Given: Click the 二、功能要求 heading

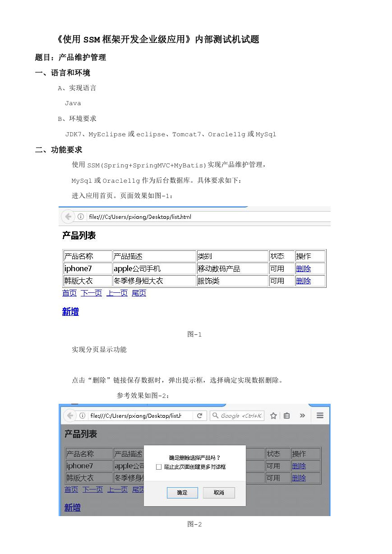Looking at the screenshot, I should pyautogui.click(x=59, y=149).
